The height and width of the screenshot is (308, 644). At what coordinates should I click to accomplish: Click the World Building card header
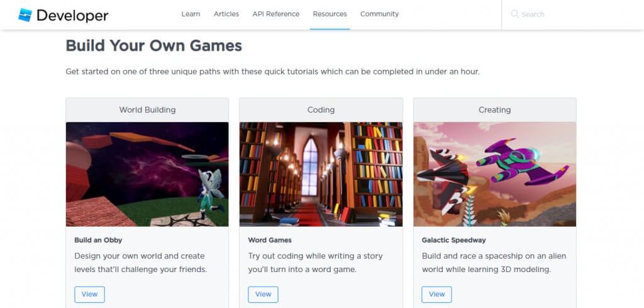(147, 110)
